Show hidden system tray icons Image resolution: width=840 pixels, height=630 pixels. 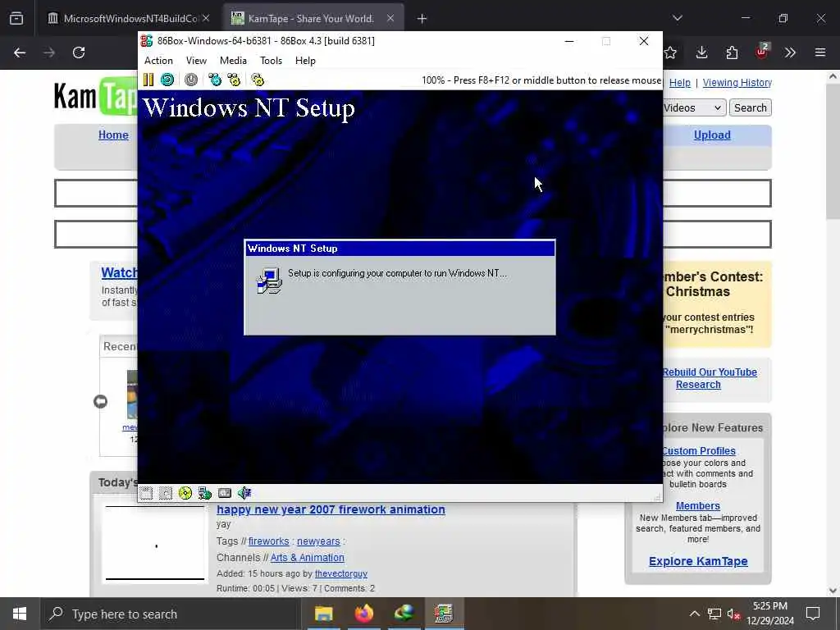point(694,614)
